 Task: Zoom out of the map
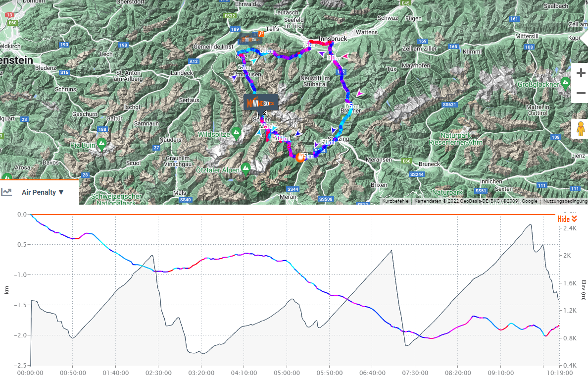pyautogui.click(x=581, y=93)
